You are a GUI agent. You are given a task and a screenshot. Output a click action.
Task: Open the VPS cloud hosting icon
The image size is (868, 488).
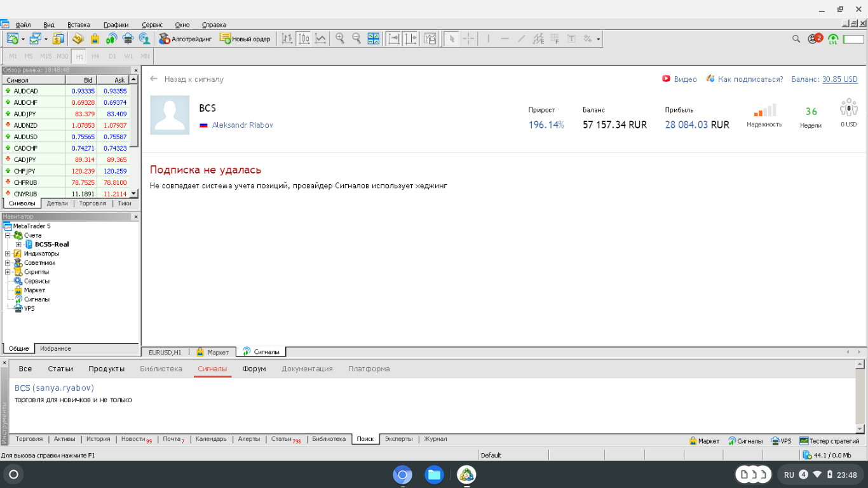tap(128, 39)
